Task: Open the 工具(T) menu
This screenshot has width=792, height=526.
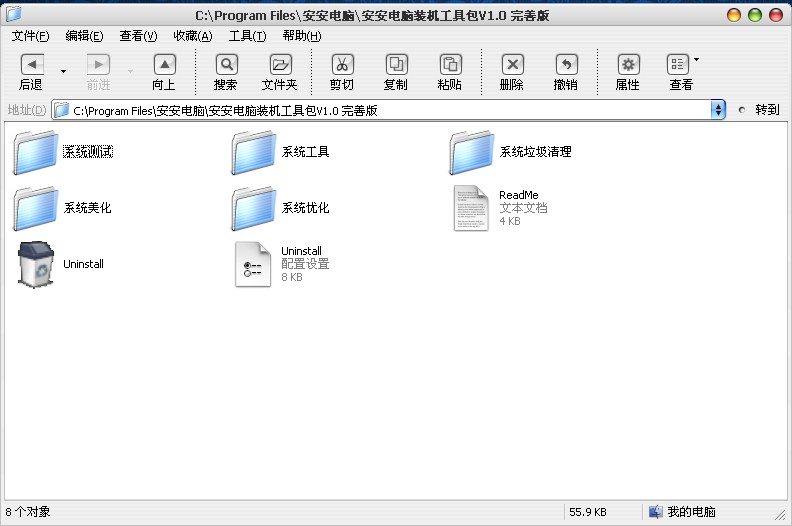Action: 247,36
